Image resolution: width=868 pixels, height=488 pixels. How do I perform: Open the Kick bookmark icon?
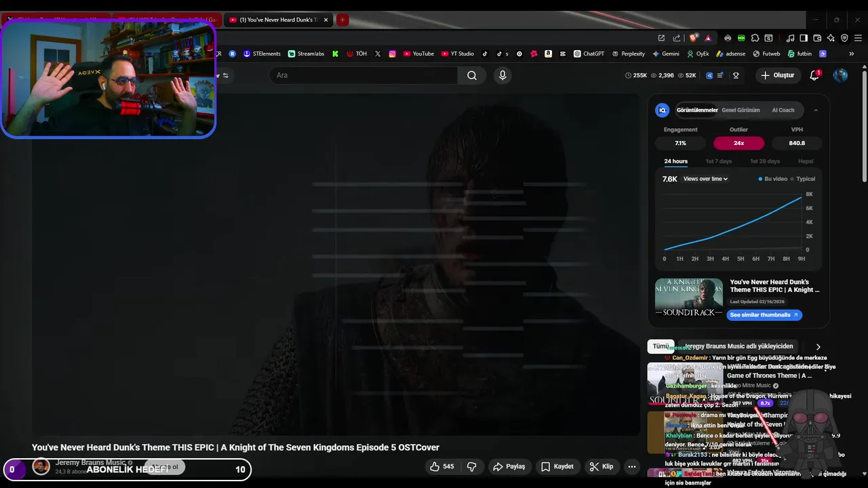point(335,54)
